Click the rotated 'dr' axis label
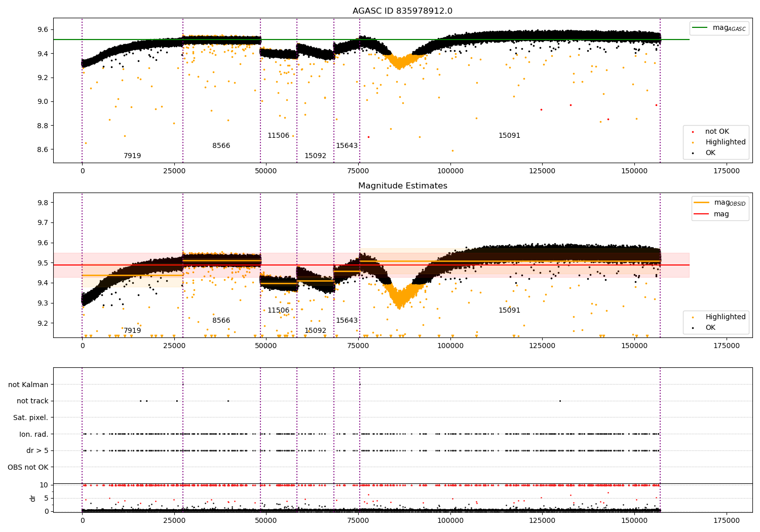This screenshot has height=532, width=760. tap(33, 498)
